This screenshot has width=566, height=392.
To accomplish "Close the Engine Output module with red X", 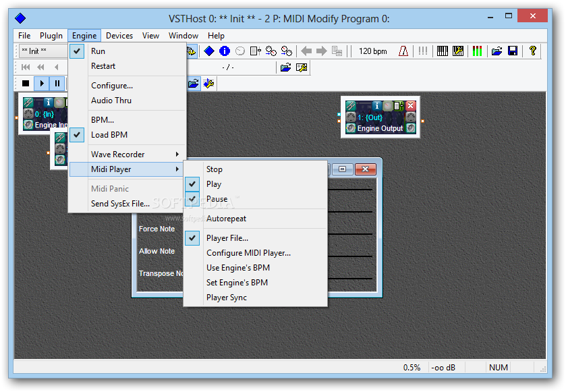I will point(410,105).
